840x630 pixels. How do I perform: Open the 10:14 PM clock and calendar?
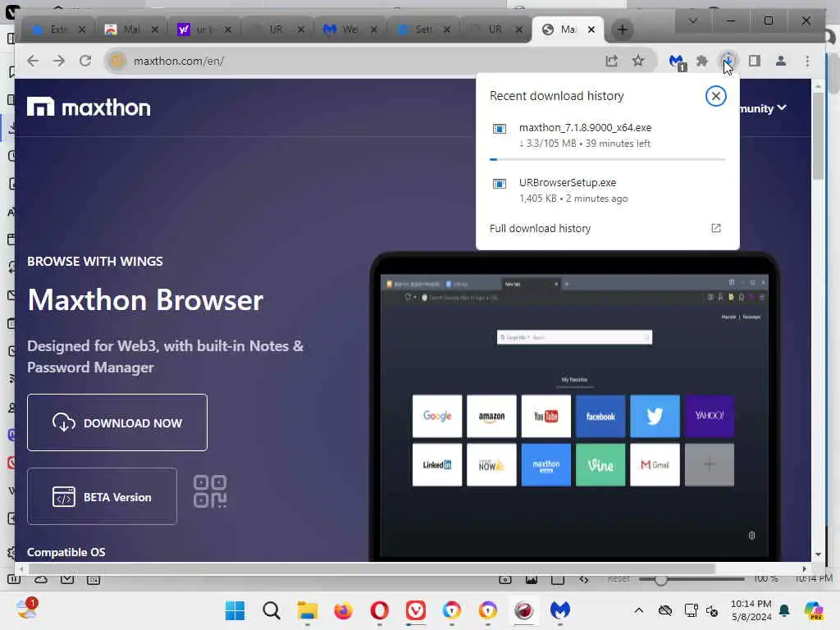click(751, 610)
